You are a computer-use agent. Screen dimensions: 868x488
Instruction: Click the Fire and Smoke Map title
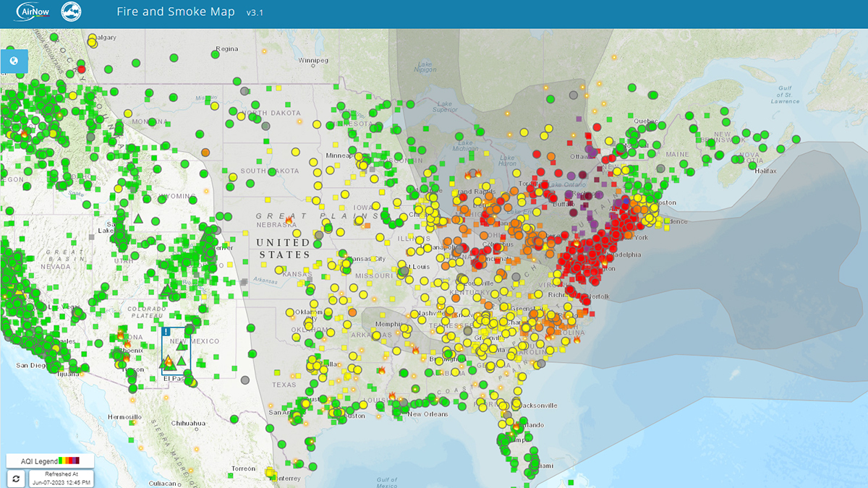175,12
